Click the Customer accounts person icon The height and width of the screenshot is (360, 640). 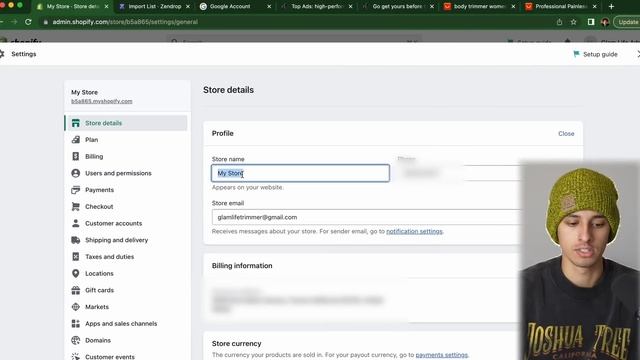pos(76,223)
